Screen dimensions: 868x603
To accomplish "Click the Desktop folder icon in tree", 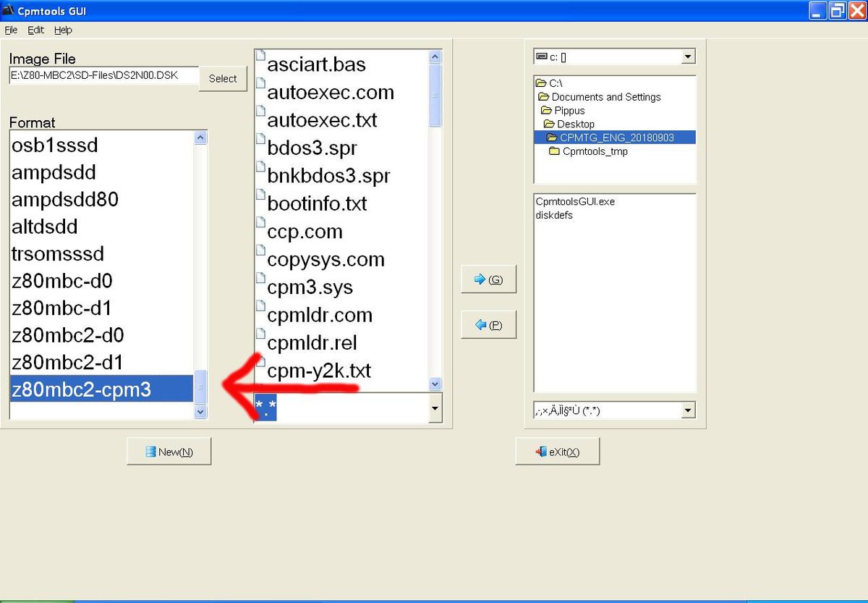I will [549, 124].
